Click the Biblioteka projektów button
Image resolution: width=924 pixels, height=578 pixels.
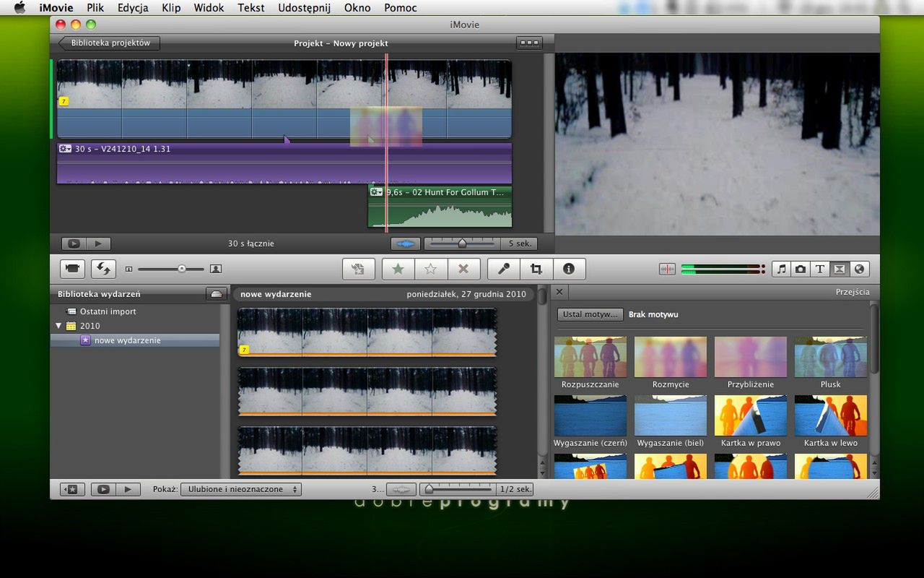point(110,43)
